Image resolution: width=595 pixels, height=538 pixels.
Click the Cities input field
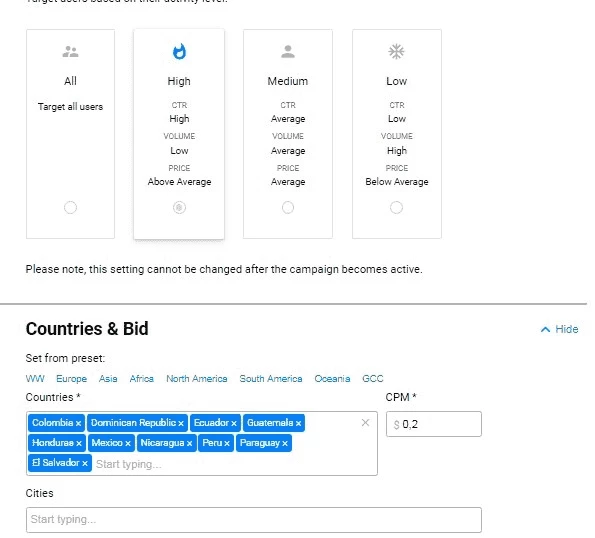tap(254, 520)
